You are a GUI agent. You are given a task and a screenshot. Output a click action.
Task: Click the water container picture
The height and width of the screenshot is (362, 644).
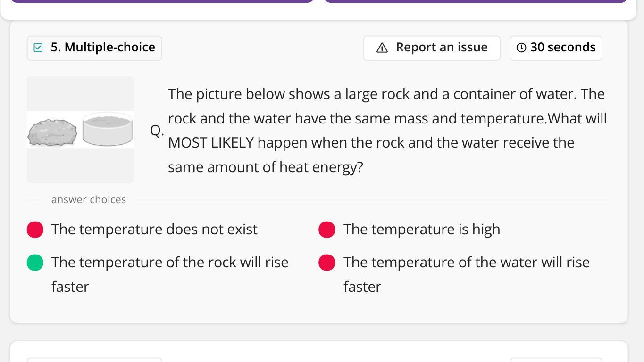click(x=108, y=129)
